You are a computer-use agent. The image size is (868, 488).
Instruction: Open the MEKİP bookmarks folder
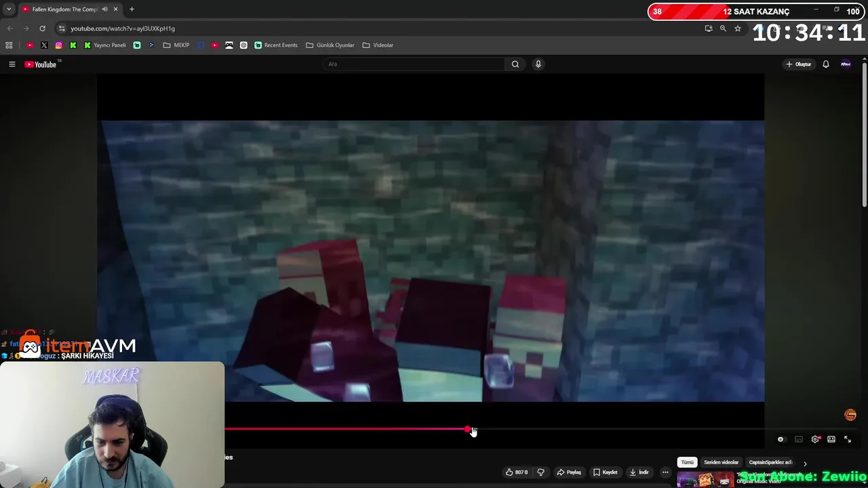pyautogui.click(x=176, y=45)
